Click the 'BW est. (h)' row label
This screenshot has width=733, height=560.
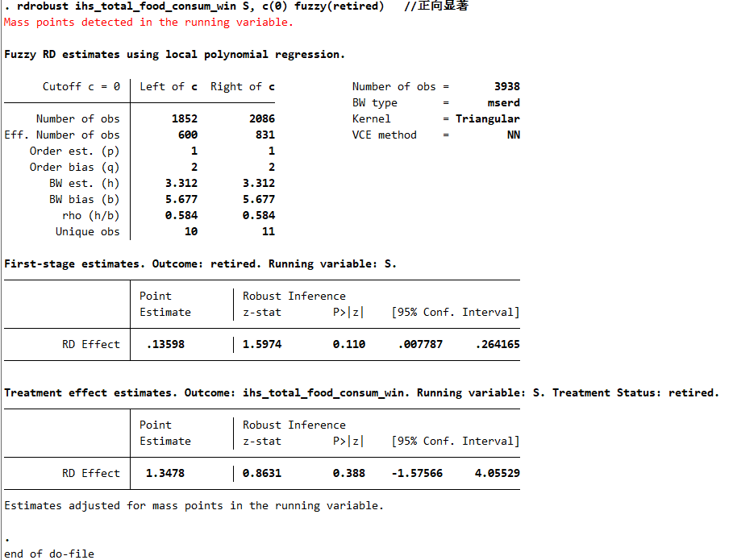(x=84, y=184)
